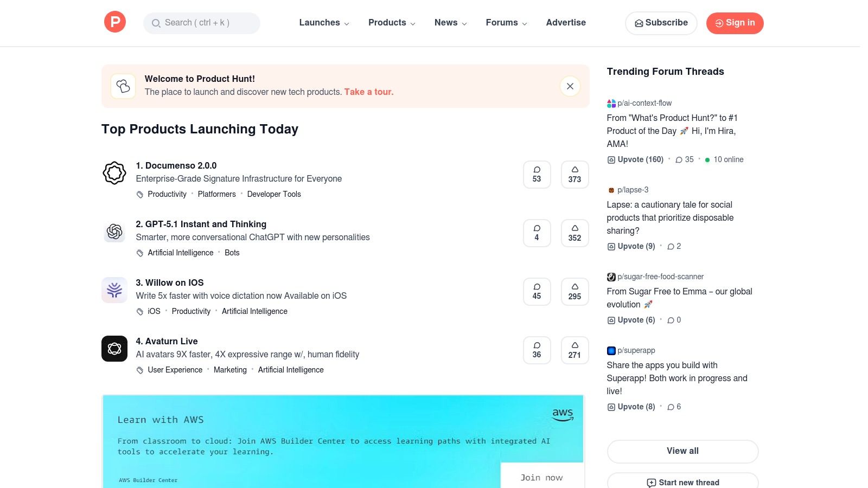Upvote (160) the Hira AMA thread
This screenshot has height=488, width=868.
coord(635,159)
